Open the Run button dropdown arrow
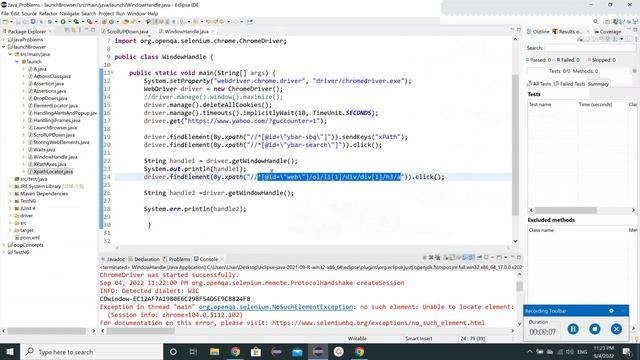This screenshot has width=640, height=360. (x=69, y=22)
